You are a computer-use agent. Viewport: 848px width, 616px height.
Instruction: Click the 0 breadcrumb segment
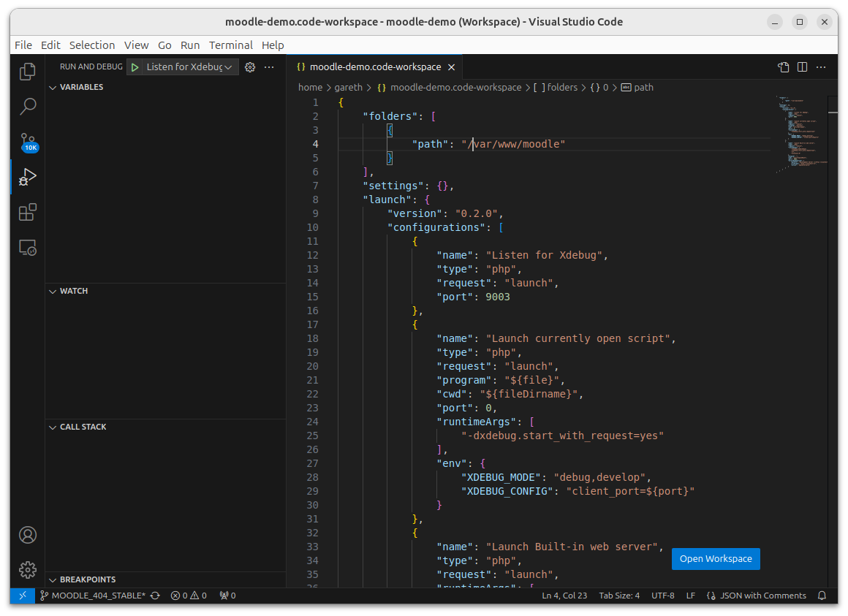tap(599, 88)
